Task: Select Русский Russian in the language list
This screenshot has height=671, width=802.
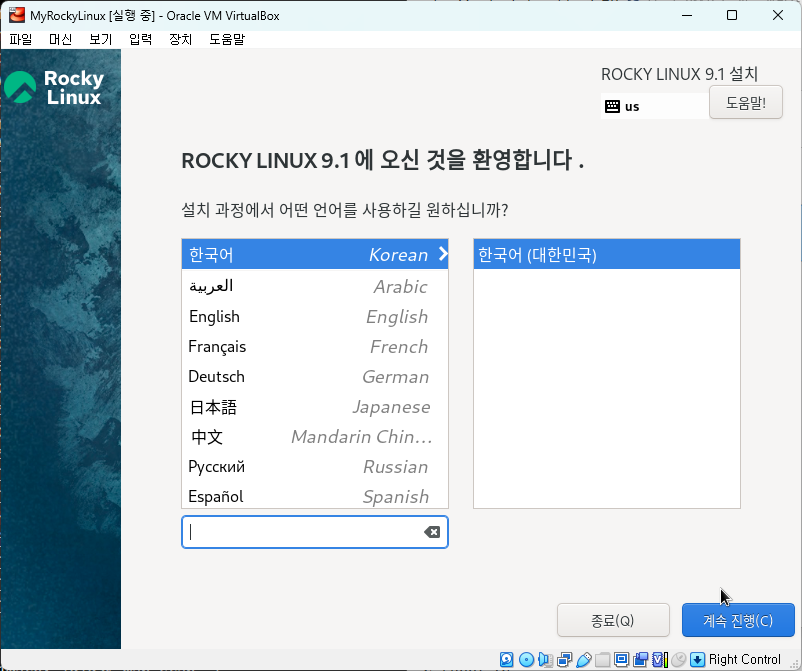Action: click(x=315, y=467)
